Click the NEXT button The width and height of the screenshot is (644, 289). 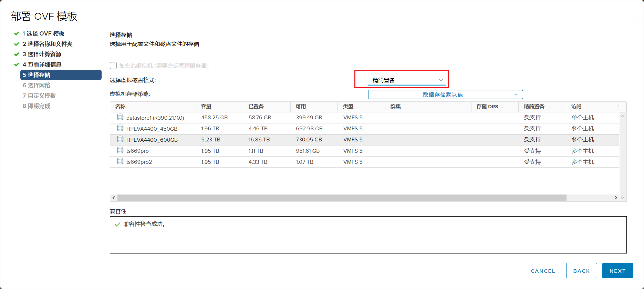[617, 271]
